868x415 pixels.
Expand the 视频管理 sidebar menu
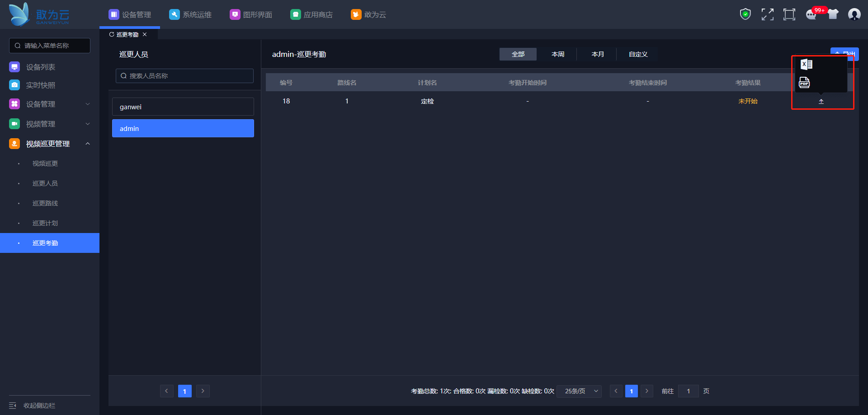pyautogui.click(x=50, y=124)
